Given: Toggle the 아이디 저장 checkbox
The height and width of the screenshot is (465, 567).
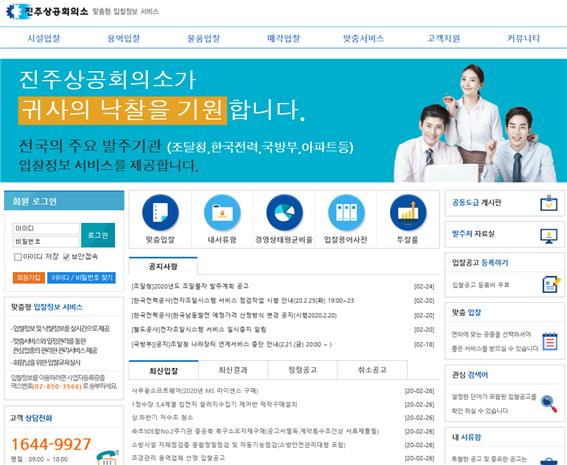Looking at the screenshot, I should click(18, 257).
